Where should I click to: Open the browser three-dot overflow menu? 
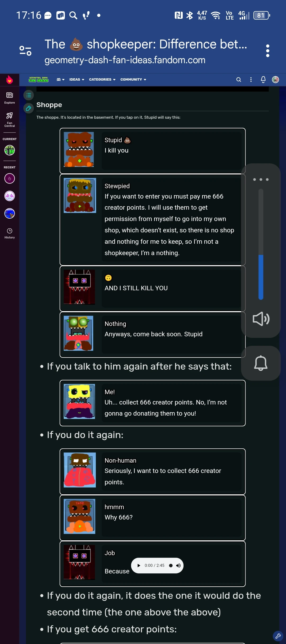click(x=268, y=51)
